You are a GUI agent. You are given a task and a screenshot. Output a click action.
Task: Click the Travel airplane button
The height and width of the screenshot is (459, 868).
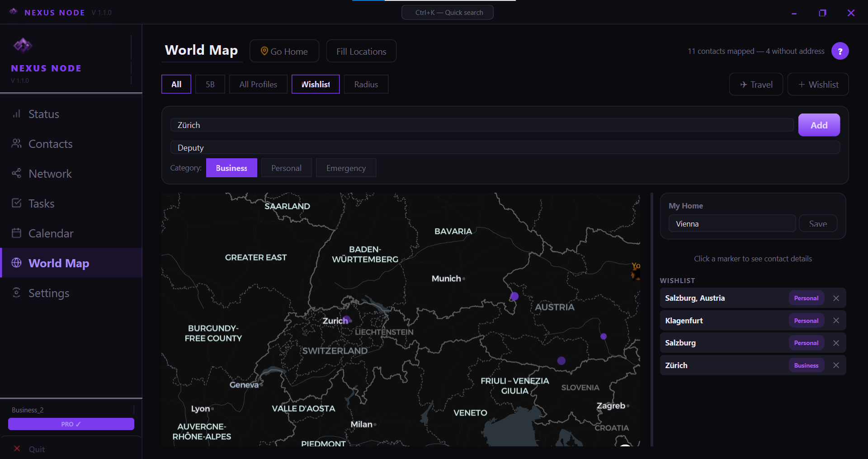click(756, 85)
